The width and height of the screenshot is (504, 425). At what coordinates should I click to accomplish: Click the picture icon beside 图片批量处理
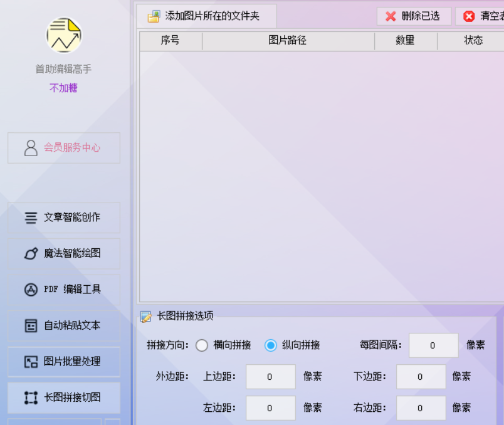[x=31, y=362]
